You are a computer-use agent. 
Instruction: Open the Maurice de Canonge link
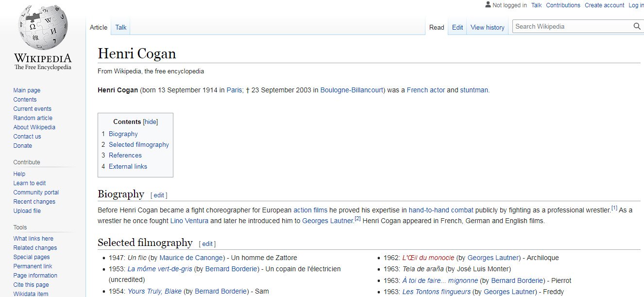click(192, 258)
